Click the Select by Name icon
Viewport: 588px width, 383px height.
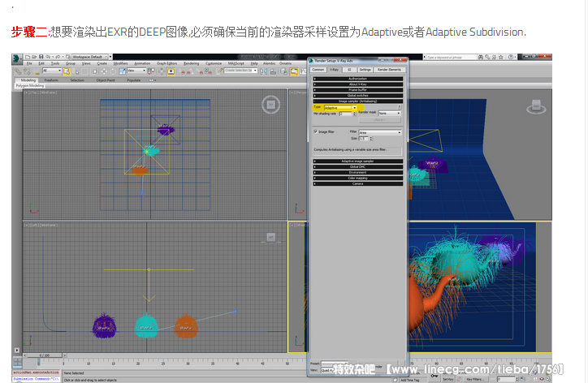[76, 71]
